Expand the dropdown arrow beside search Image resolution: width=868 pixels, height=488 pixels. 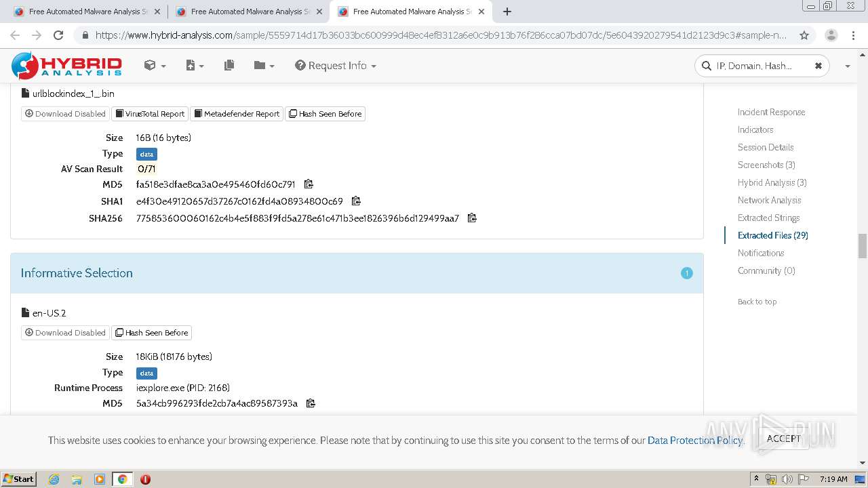[x=848, y=66]
